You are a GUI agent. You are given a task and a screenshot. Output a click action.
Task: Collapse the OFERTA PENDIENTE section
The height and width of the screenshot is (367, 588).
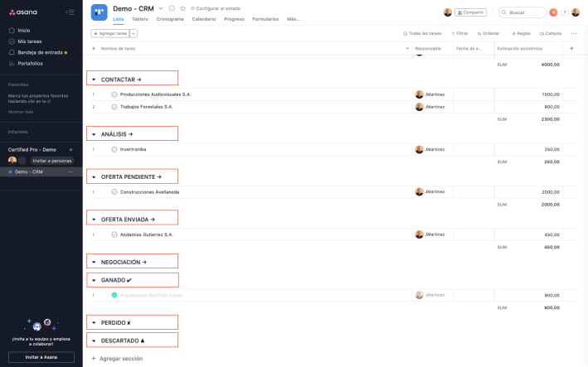point(94,177)
